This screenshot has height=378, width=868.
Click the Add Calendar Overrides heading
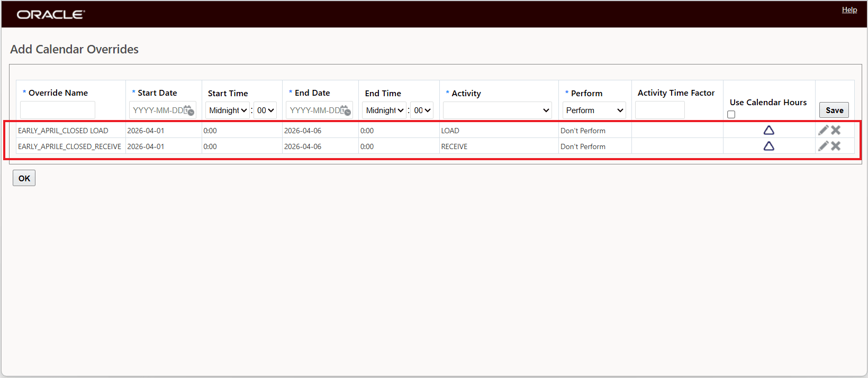(x=74, y=49)
